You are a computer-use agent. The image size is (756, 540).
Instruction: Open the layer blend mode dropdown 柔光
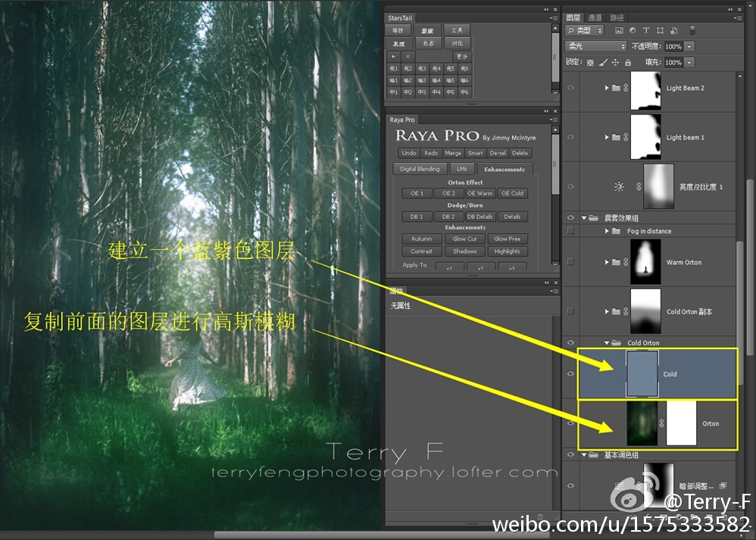pos(596,46)
